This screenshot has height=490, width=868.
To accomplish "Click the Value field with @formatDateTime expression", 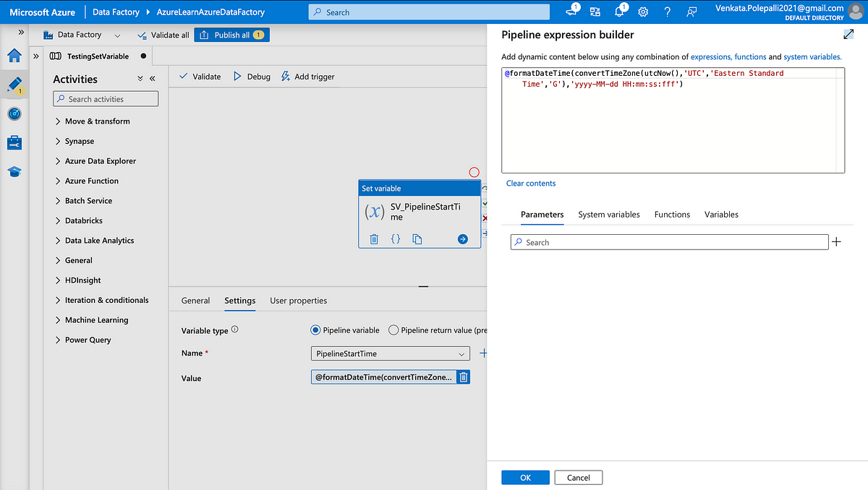I will point(383,377).
